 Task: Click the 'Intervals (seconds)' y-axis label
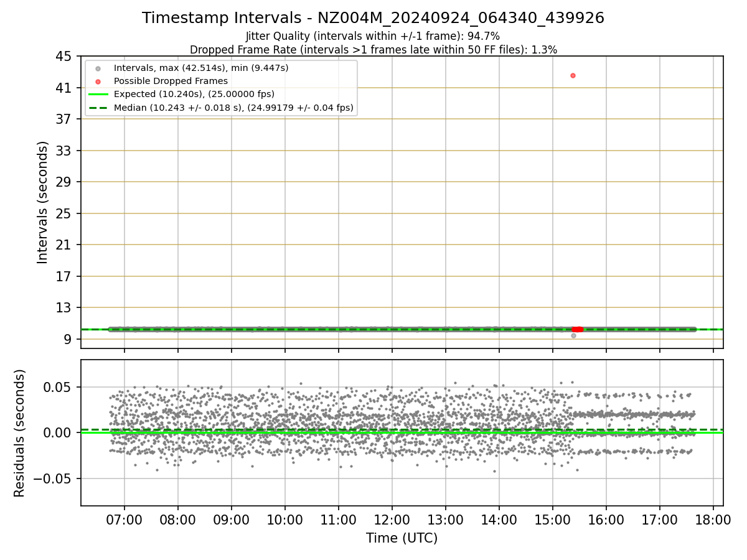[x=42, y=202]
